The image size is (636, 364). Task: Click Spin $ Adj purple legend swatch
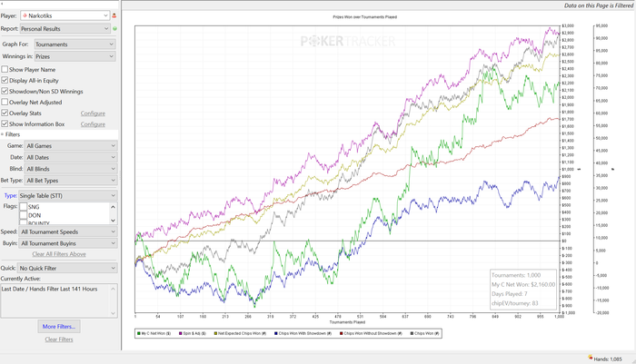[x=180, y=333]
